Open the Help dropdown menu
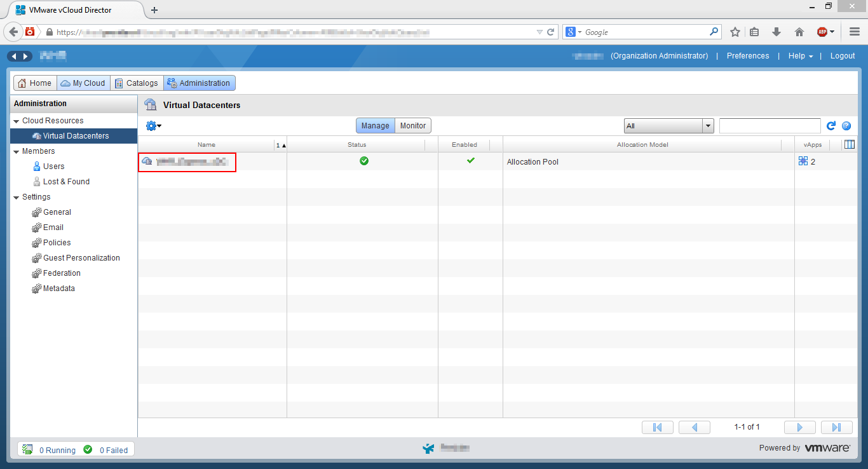 [801, 56]
